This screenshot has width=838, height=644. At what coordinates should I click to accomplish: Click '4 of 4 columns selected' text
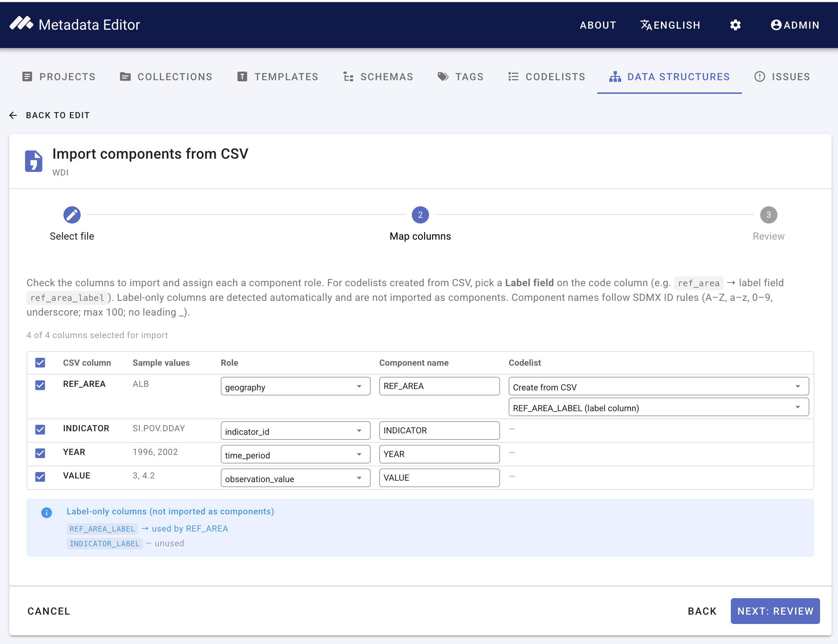(97, 335)
